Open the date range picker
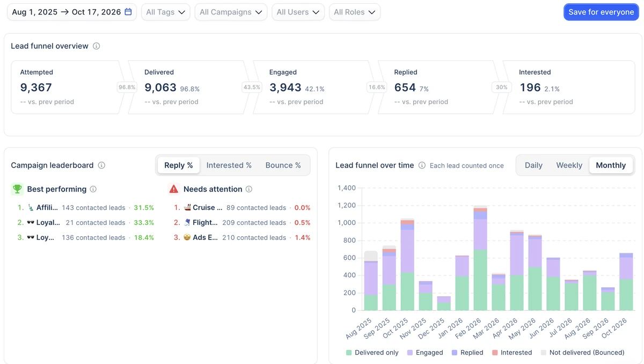 click(72, 12)
